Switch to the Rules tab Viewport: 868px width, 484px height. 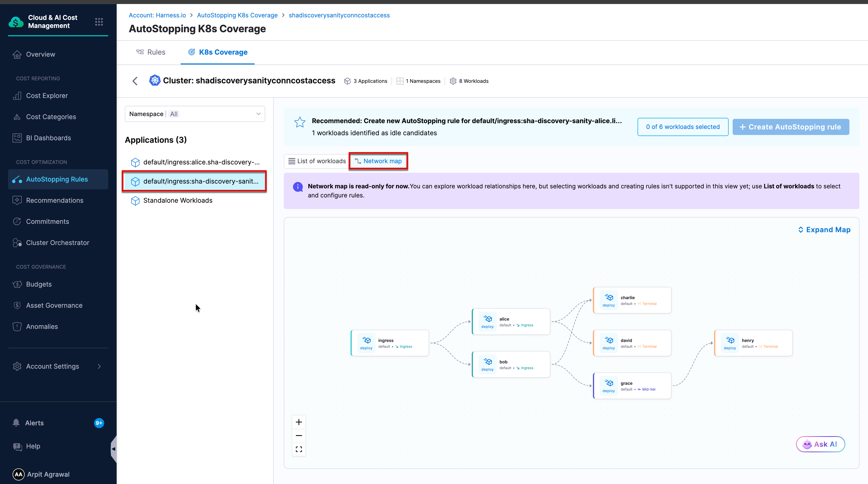coord(151,52)
